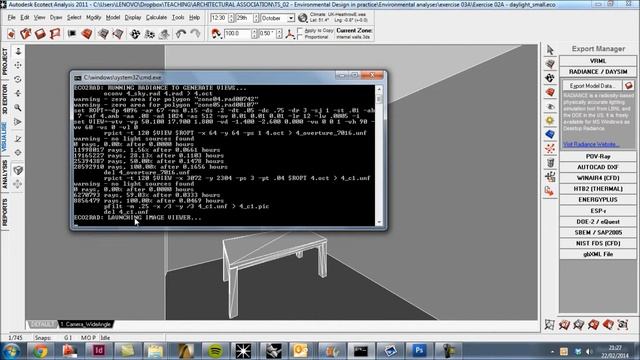Click the NIST FDS (CFD) export button

[x=598, y=243]
